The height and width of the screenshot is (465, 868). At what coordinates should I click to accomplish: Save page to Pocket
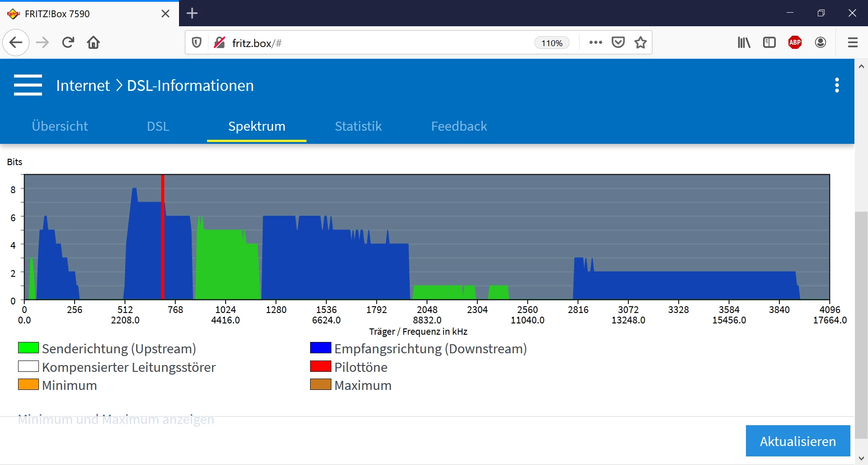(x=618, y=43)
